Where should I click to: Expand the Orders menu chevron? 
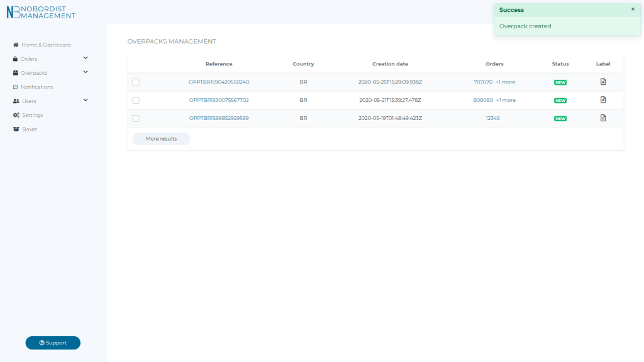point(86,58)
